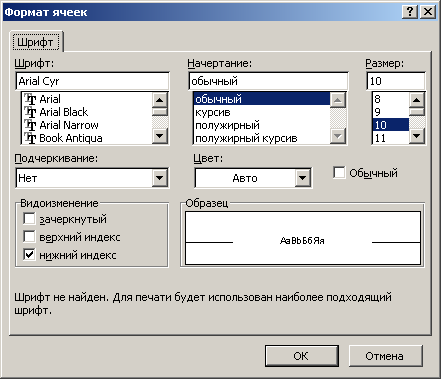
Task: Enable the зачеркнутый strikethrough checkbox
Action: (x=29, y=219)
